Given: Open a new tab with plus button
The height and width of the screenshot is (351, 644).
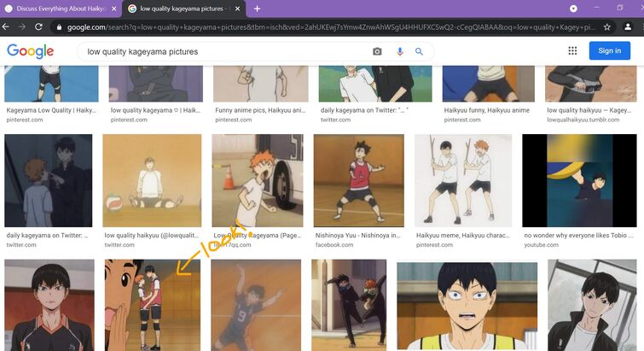Looking at the screenshot, I should pyautogui.click(x=257, y=9).
